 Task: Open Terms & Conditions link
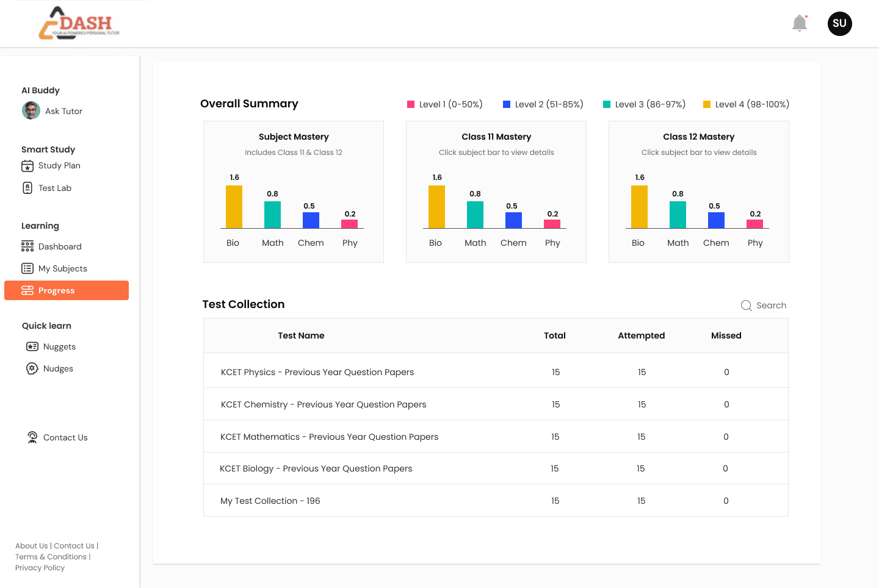[x=51, y=557]
